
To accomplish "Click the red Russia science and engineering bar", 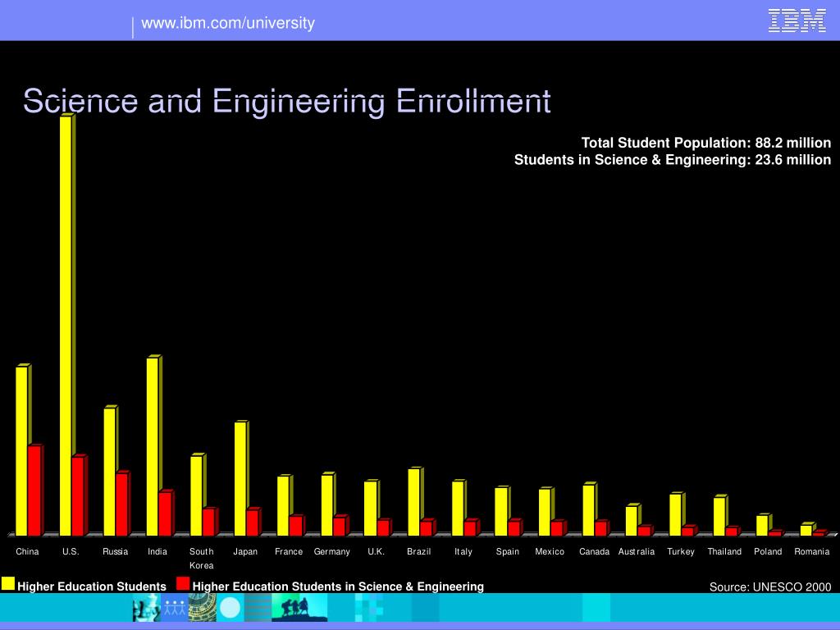I will [122, 504].
